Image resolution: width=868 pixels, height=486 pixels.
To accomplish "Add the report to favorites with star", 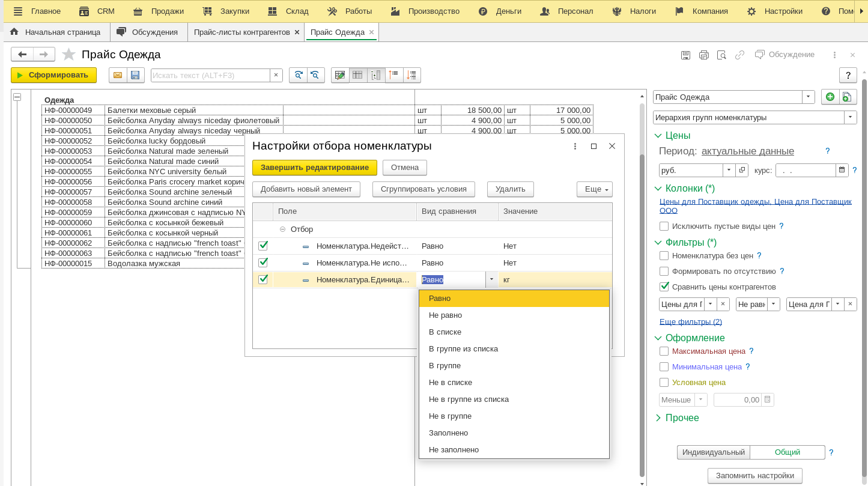I will coord(69,55).
